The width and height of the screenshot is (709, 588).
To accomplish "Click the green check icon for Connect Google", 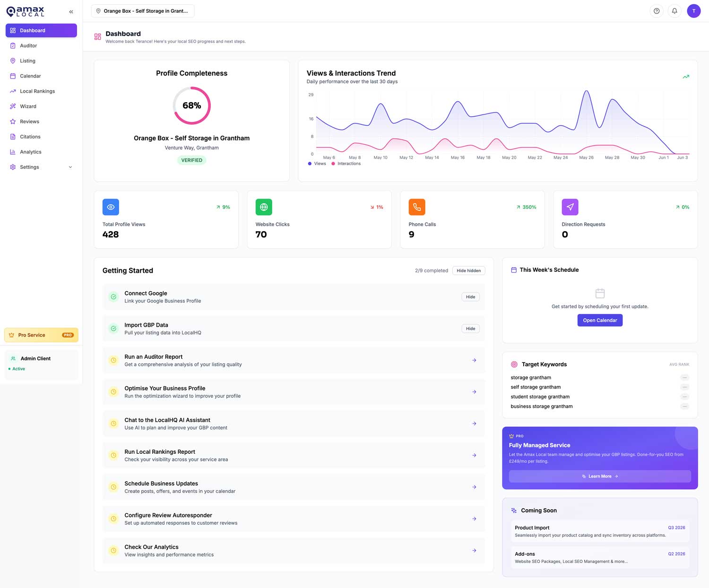I will tap(113, 297).
